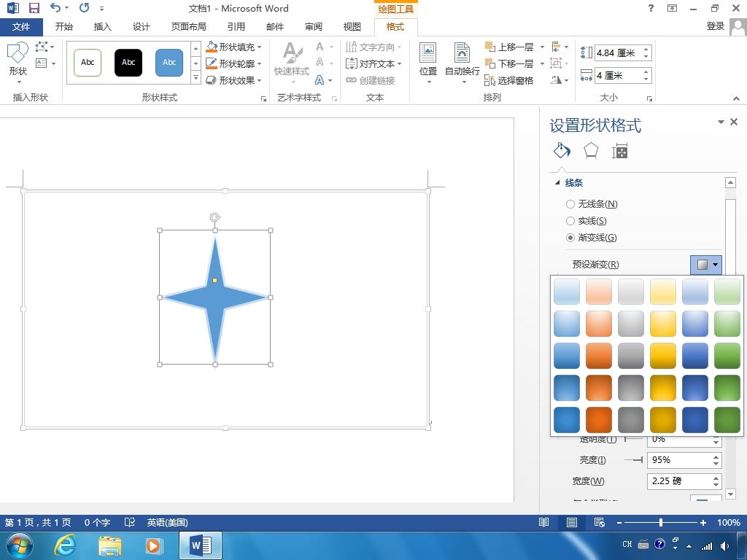
Task: Click the Save icon in quick access toolbar
Action: click(x=34, y=8)
